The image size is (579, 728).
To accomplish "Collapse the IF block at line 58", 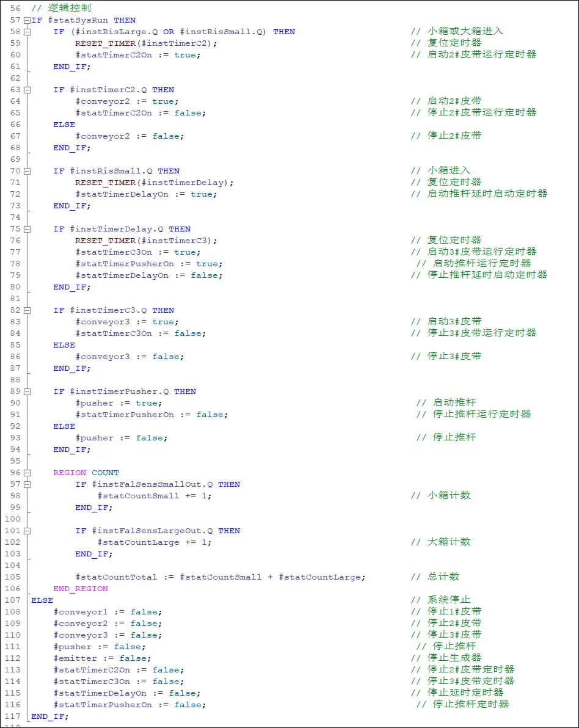I will (x=27, y=32).
